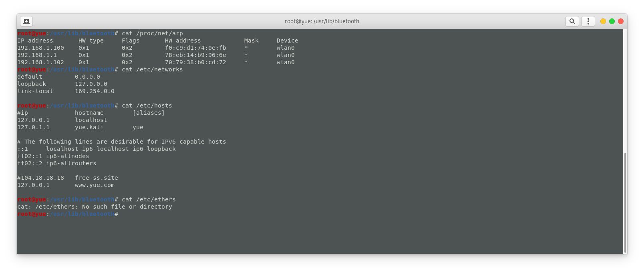Click the HW type column header

coord(91,41)
